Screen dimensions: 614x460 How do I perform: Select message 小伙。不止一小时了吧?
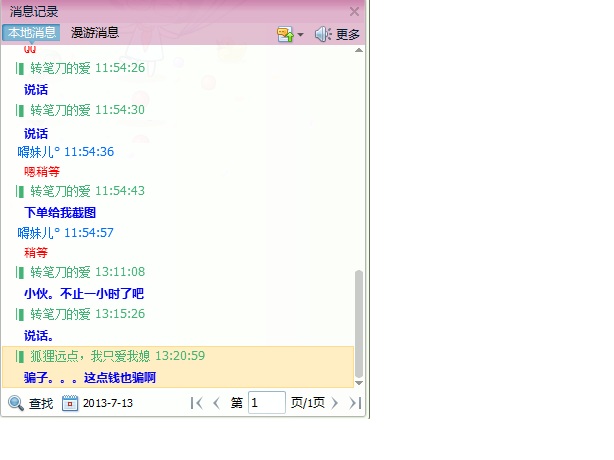coord(84,294)
